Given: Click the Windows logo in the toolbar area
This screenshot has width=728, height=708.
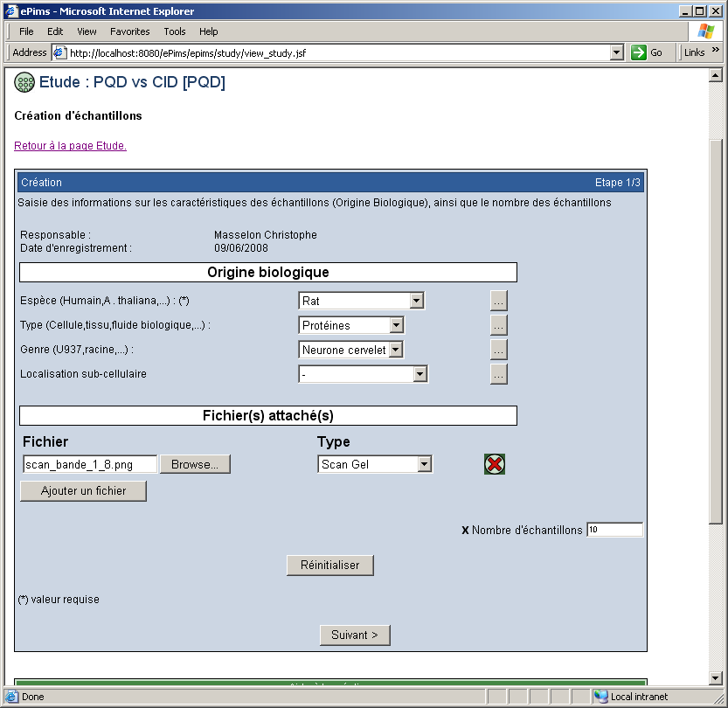Looking at the screenshot, I should point(704,31).
